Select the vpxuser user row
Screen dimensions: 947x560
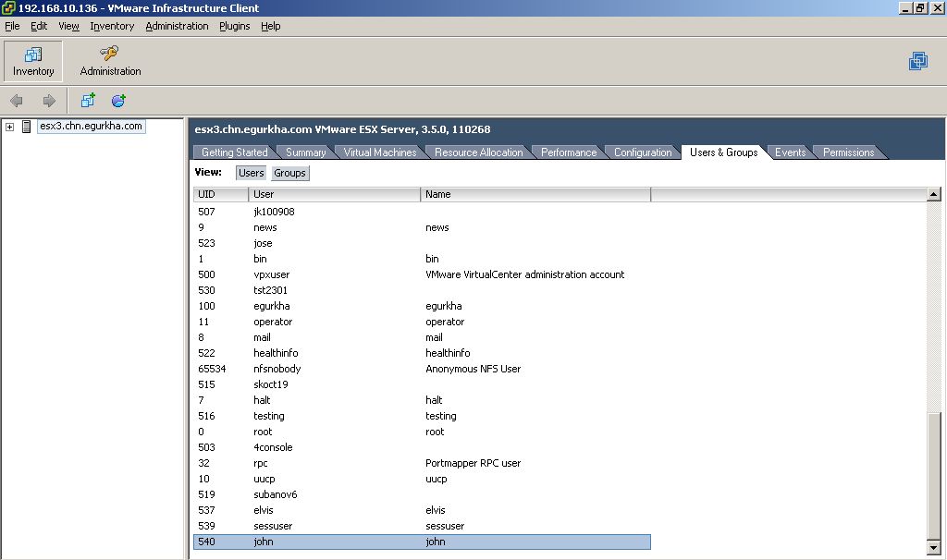click(422, 274)
